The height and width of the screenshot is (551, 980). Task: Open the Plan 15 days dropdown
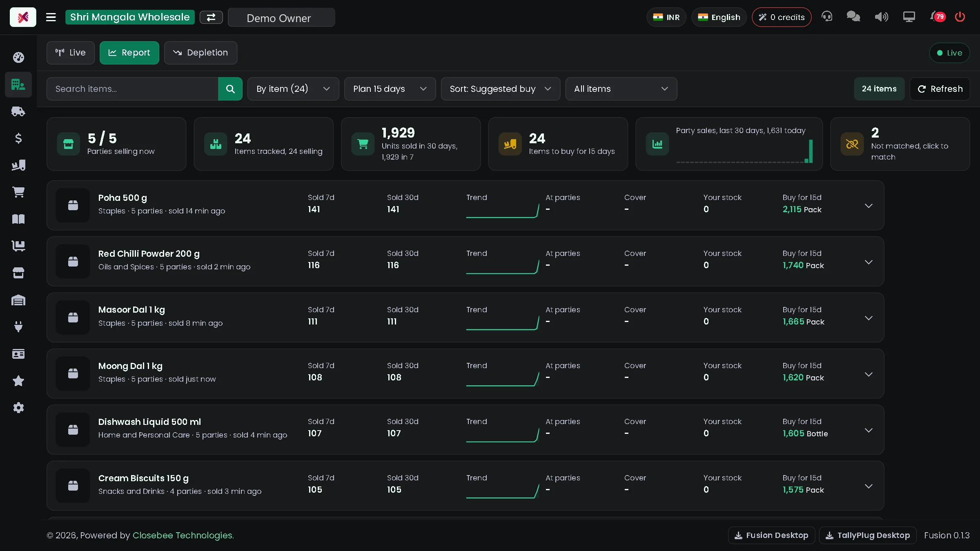(390, 89)
